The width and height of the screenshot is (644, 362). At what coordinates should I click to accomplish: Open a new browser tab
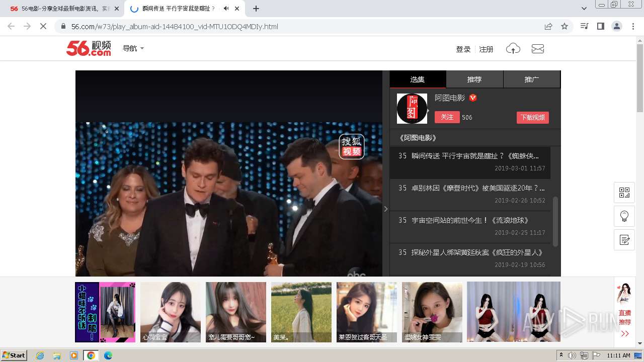click(256, 9)
